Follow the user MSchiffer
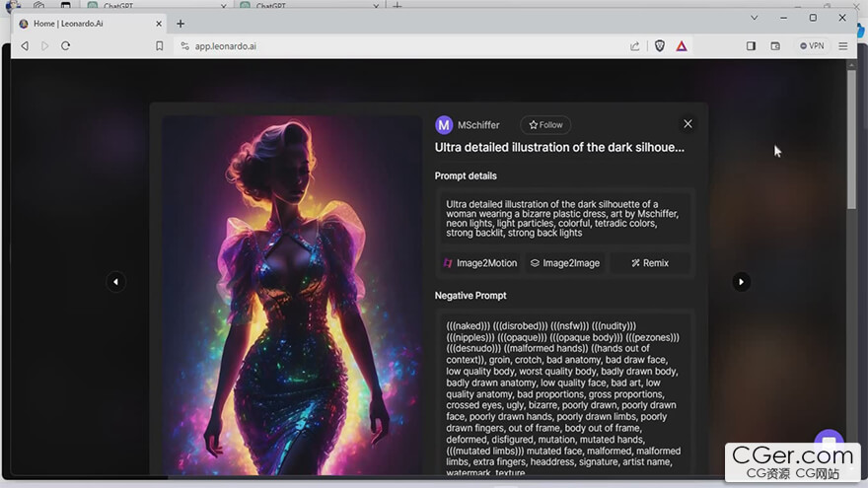 pos(545,125)
